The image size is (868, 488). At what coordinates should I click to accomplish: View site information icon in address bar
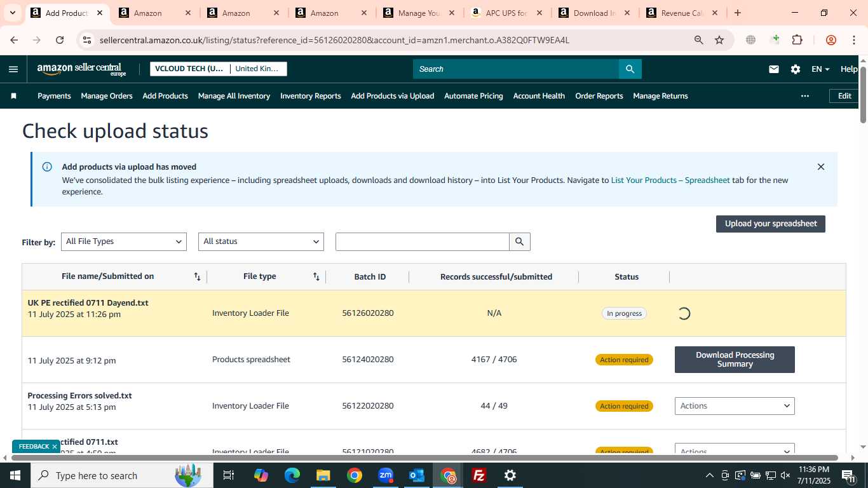[x=87, y=40]
